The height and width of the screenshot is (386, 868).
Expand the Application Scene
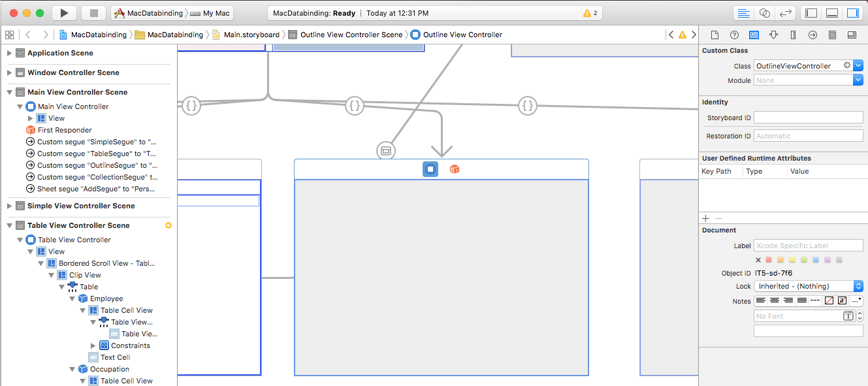pyautogui.click(x=10, y=53)
